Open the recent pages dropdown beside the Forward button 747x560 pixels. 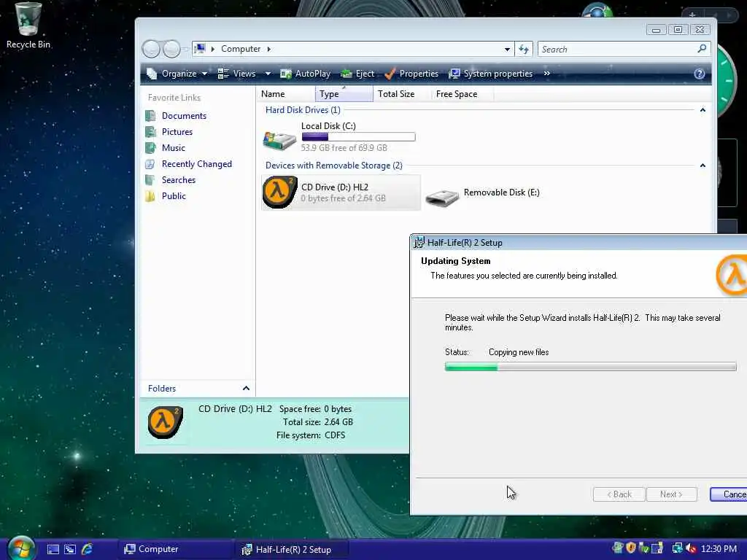click(x=185, y=49)
